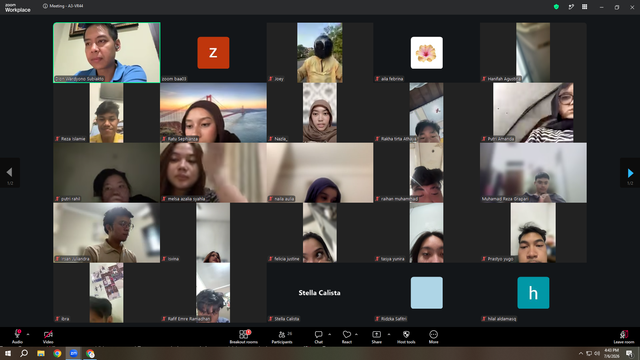Open the More options menu
The image size is (640, 360).
(x=433, y=337)
